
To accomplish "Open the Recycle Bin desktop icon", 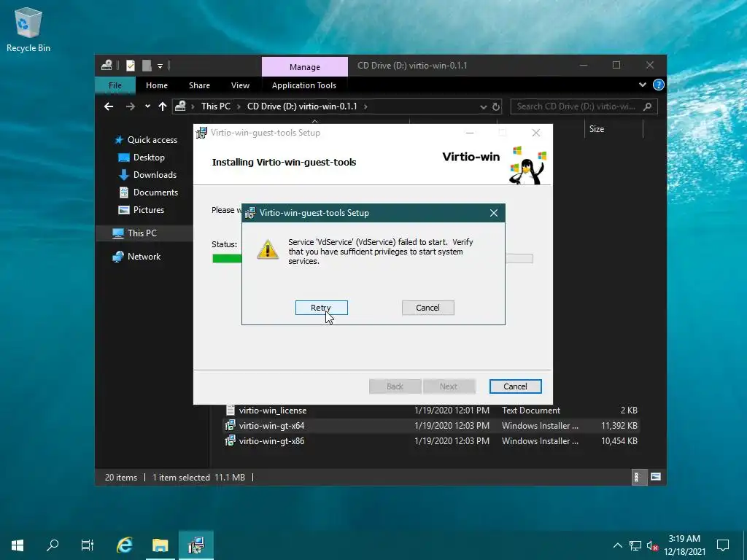I will 28,29.
